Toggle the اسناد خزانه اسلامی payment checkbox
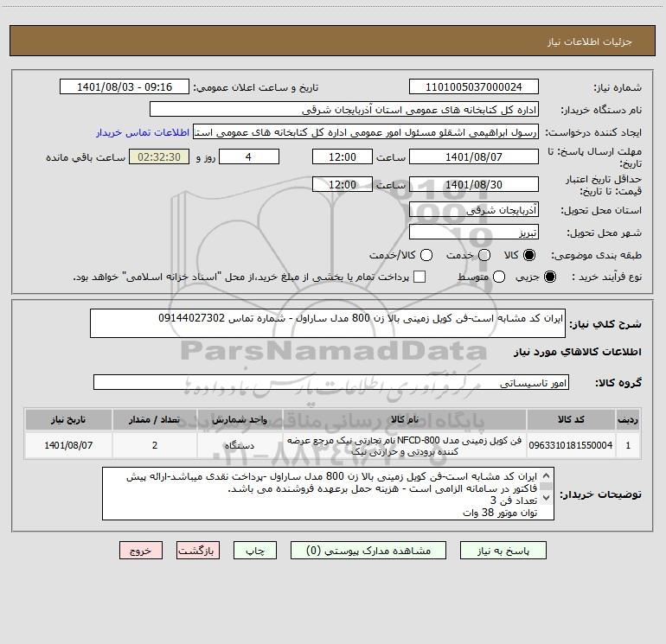 419,277
